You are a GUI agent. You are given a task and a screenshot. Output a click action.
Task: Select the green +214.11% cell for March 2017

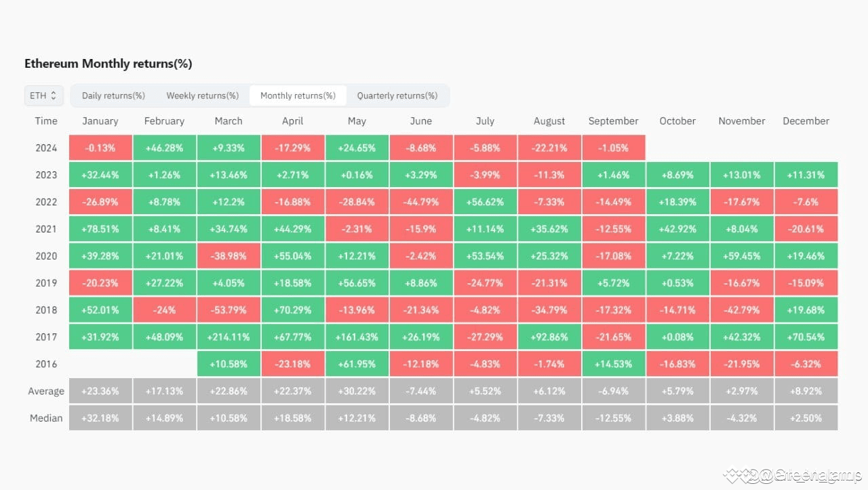tap(229, 337)
